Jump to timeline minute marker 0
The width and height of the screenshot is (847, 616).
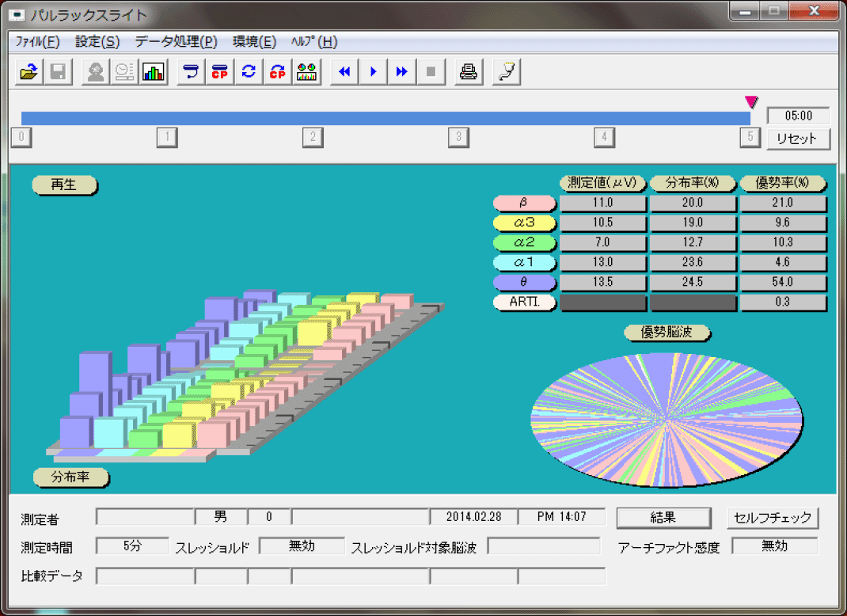21,137
